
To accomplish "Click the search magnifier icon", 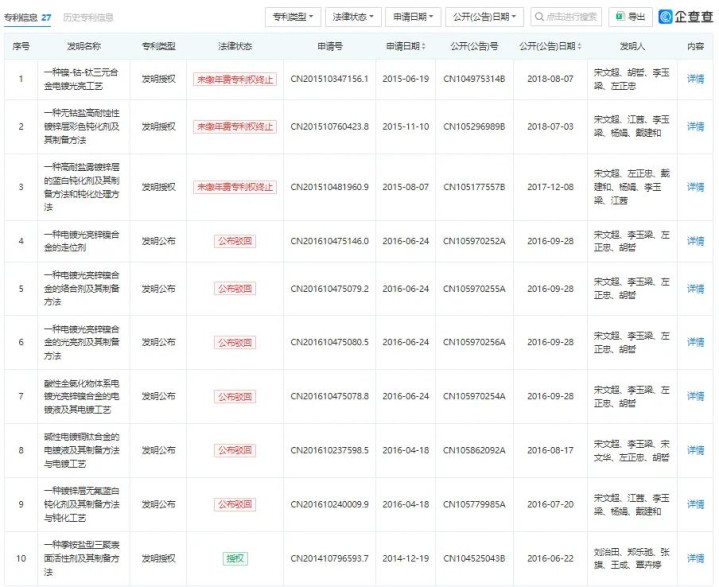I will (539, 17).
